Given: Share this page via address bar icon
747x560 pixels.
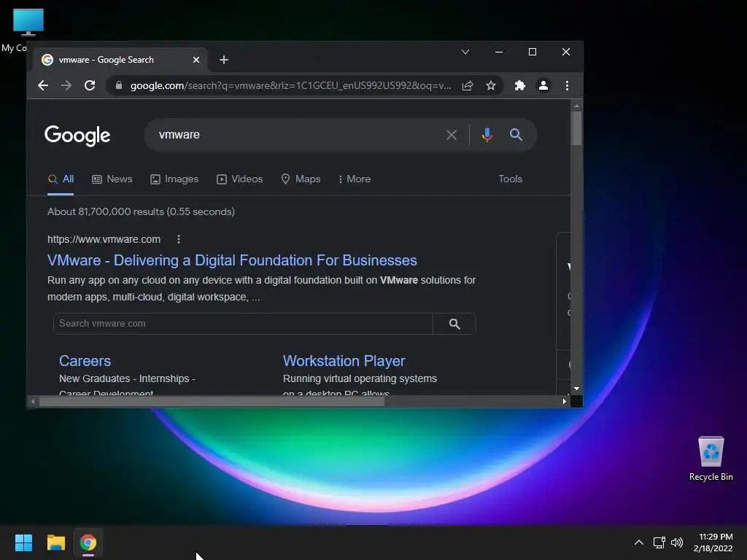Looking at the screenshot, I should (468, 86).
